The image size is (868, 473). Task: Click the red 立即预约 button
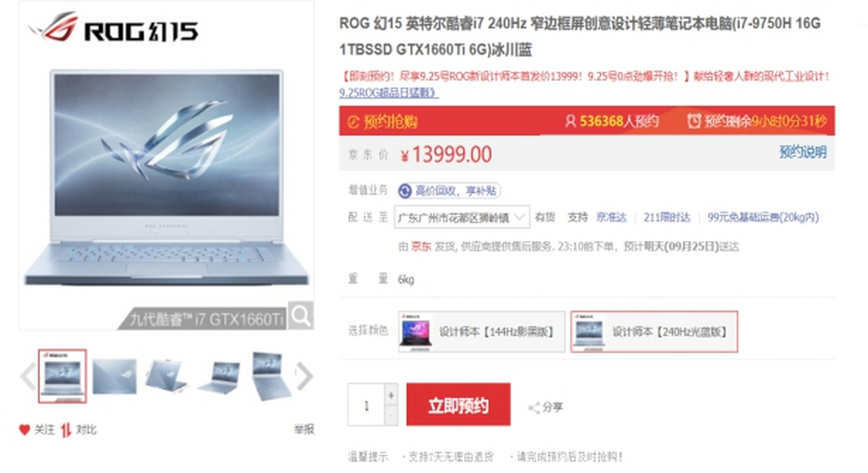coord(459,404)
